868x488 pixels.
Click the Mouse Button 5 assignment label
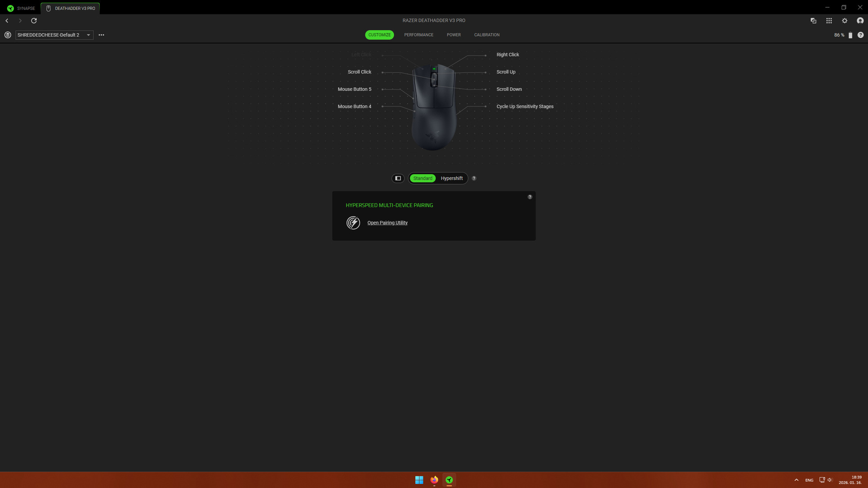click(x=354, y=89)
